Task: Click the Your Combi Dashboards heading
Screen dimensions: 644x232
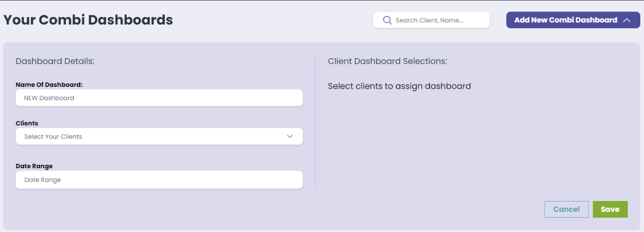Action: coord(88,20)
